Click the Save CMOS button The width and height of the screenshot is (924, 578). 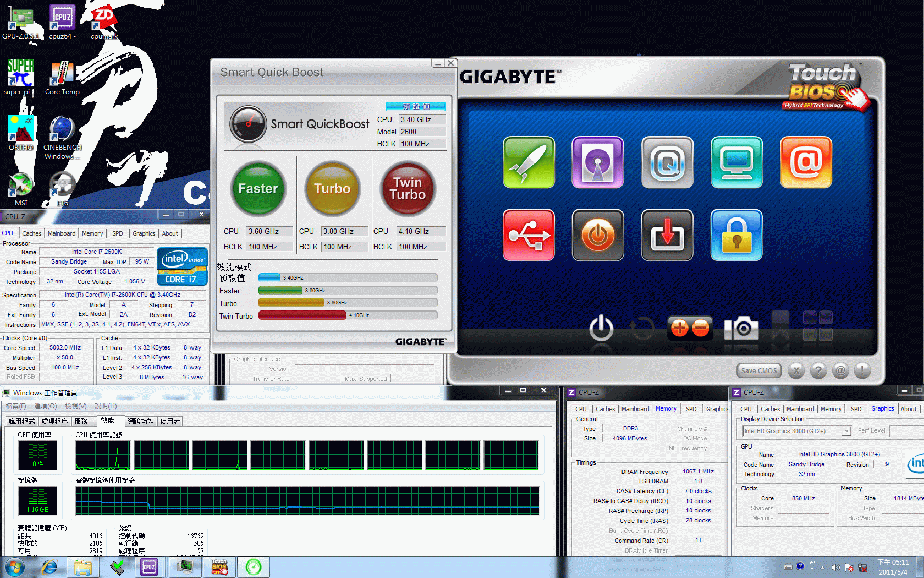[x=758, y=371]
